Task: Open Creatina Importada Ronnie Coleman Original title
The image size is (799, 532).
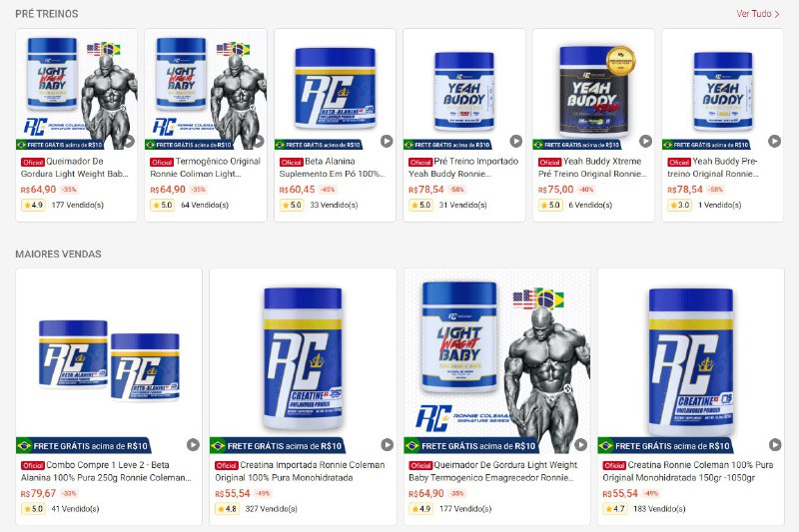Action: point(300,471)
